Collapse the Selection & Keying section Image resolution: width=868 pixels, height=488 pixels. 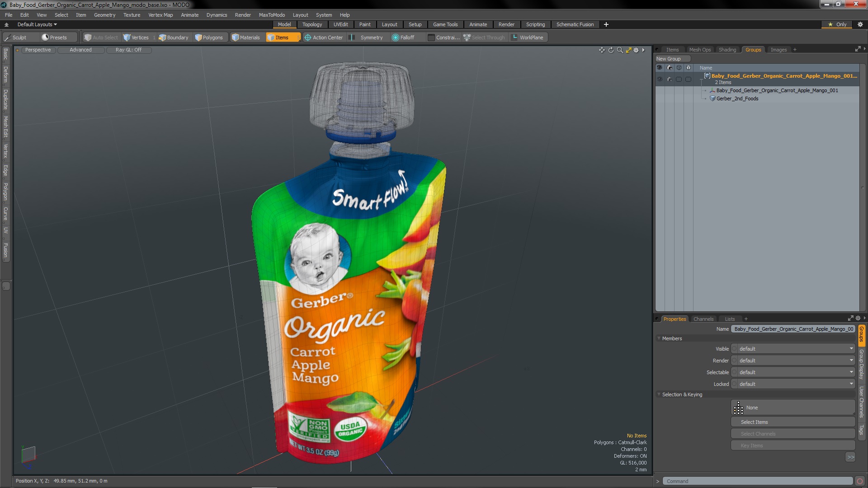click(659, 394)
